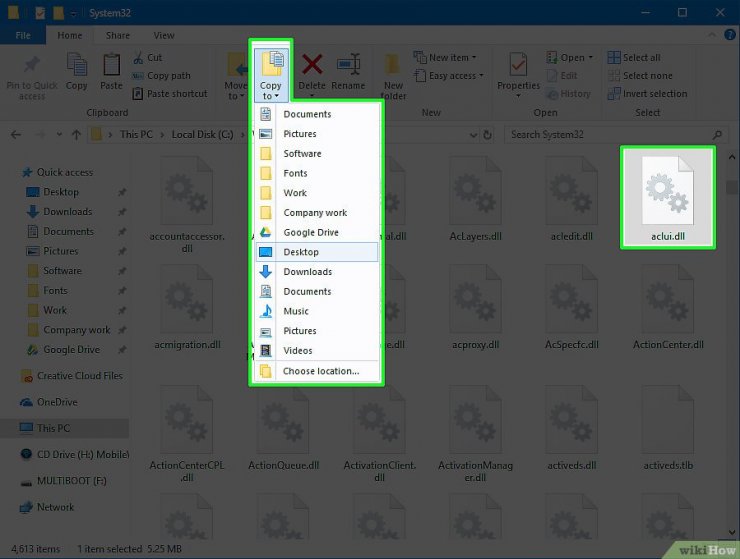
Task: Open the Move to dropdown
Action: (235, 76)
